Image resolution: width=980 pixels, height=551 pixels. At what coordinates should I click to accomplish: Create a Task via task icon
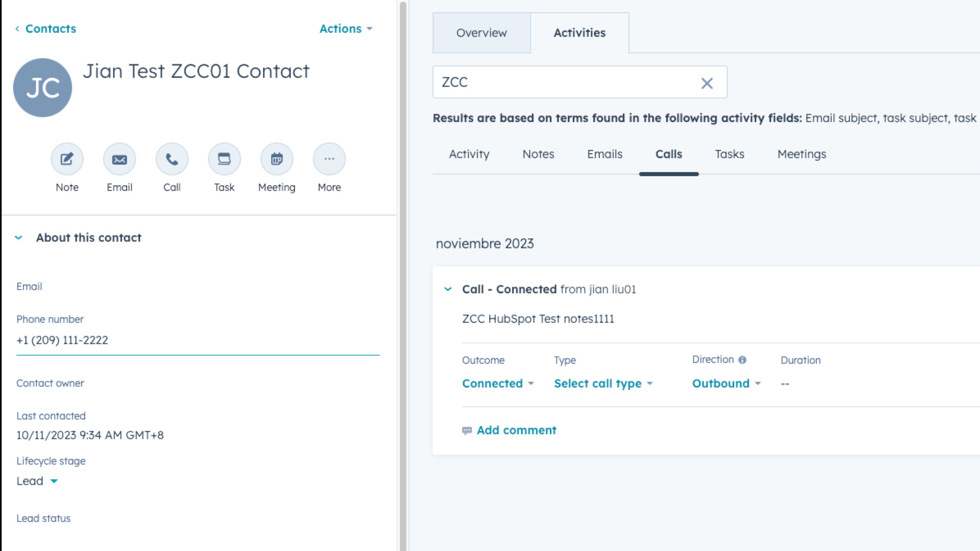coord(225,159)
